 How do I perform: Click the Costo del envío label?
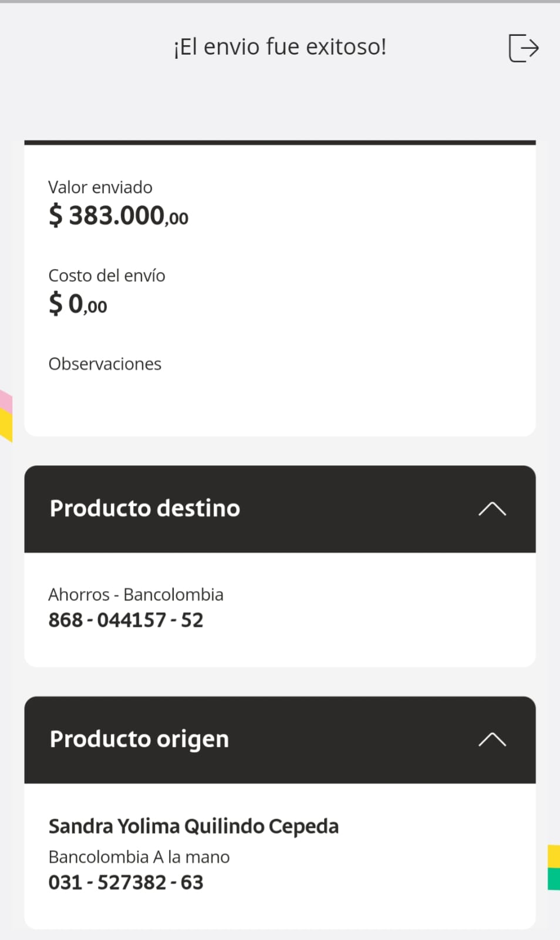(107, 276)
